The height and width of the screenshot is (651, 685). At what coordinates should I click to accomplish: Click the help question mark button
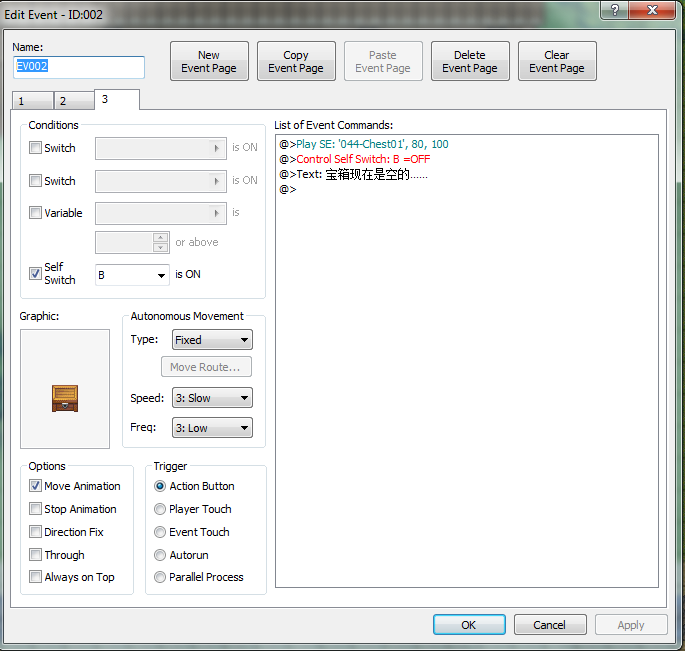614,10
